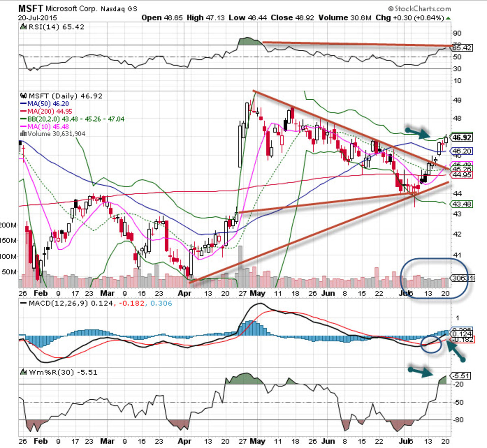Click the 44.95 MA(200) axis tag

462,175
